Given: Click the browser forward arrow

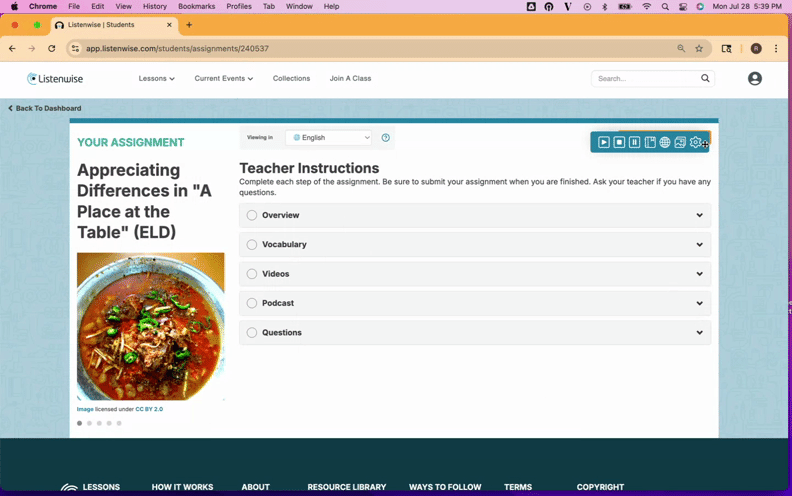Looking at the screenshot, I should 31,48.
